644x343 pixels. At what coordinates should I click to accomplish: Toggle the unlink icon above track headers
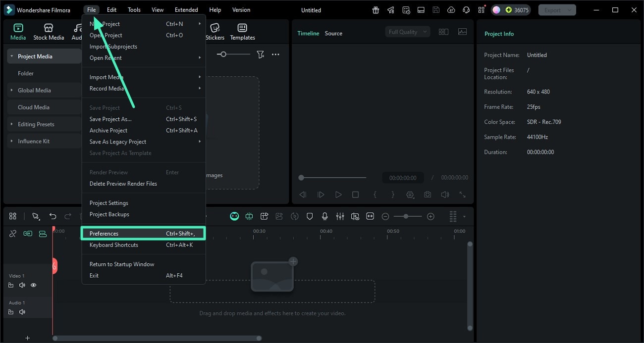tap(13, 234)
